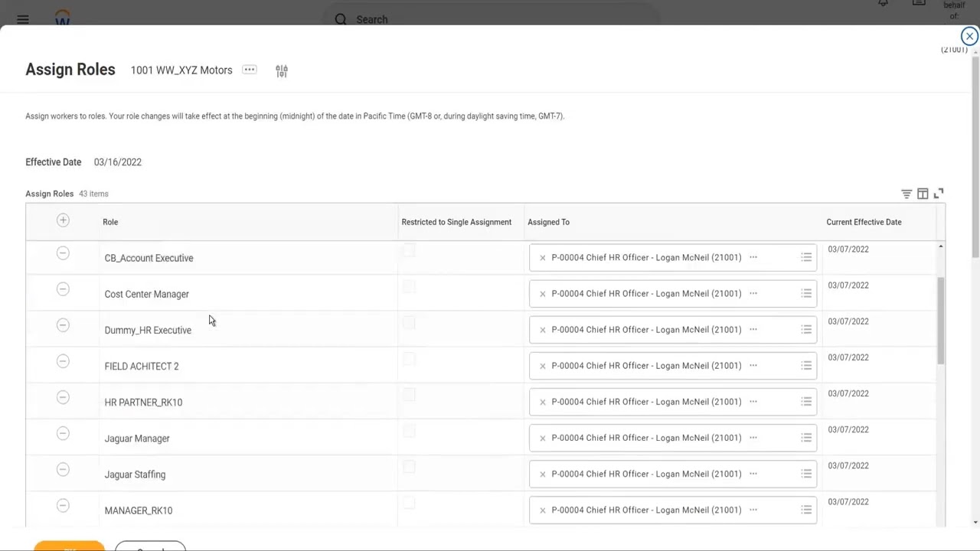Open related actions ellipsis in Cost Center Manager assignee
The height and width of the screenshot is (551, 980).
point(753,293)
